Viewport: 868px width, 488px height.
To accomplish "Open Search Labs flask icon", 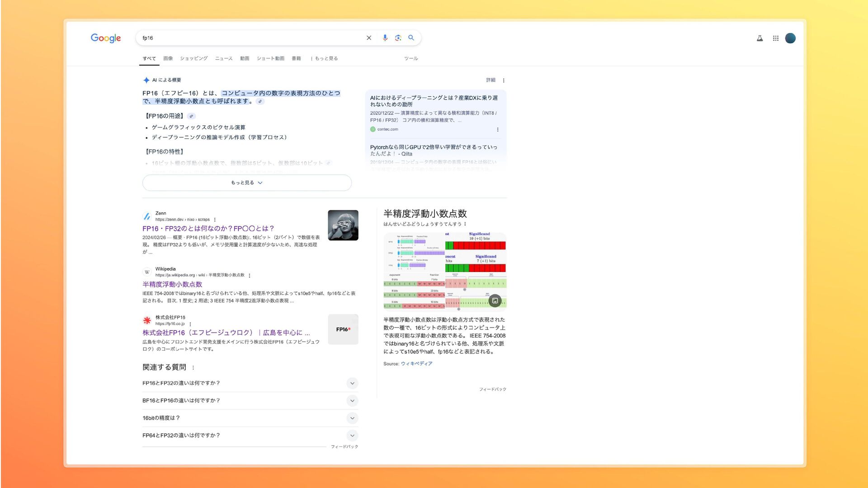I will (760, 38).
